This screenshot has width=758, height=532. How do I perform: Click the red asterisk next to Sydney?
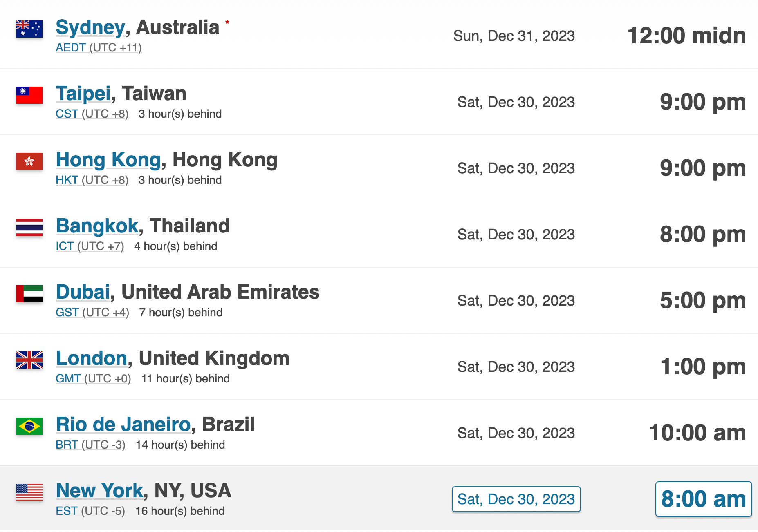pyautogui.click(x=227, y=23)
